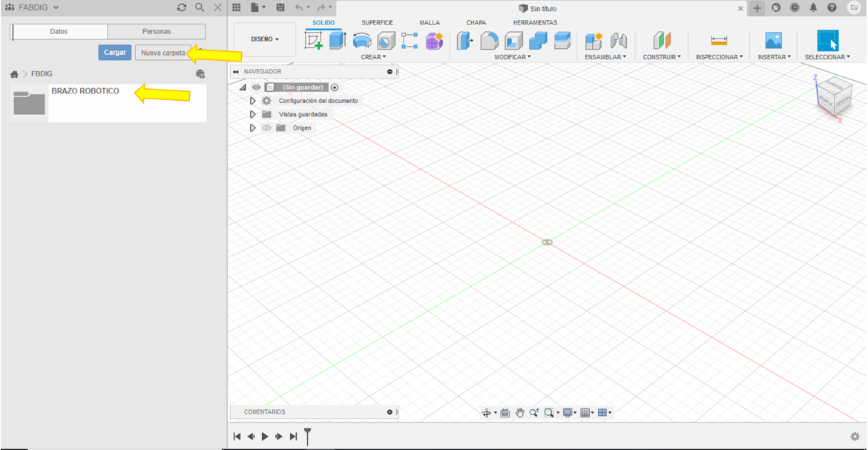This screenshot has width=868, height=450.
Task: Click the Split Body tool icon
Action: [562, 41]
